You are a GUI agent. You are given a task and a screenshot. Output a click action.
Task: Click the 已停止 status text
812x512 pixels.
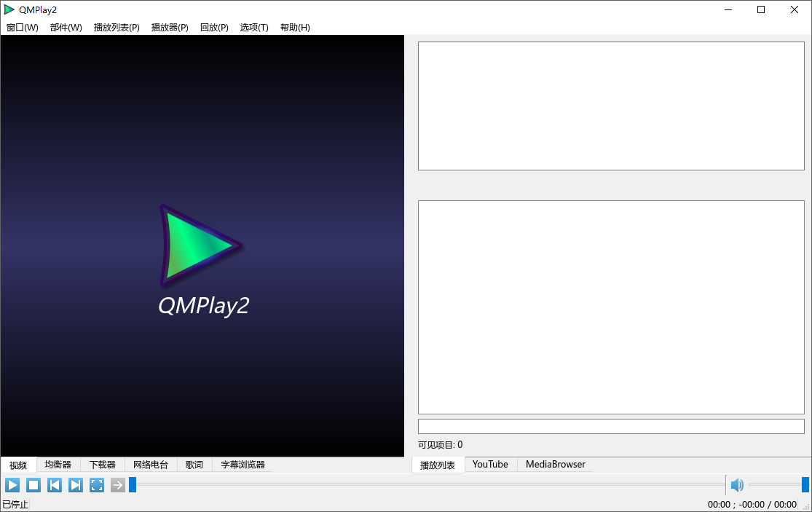(x=15, y=504)
